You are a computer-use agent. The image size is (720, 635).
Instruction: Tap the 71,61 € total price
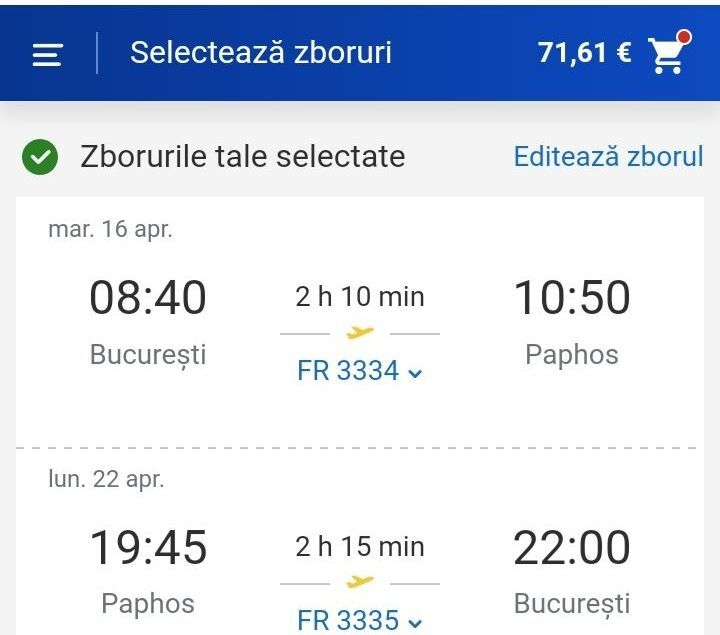[x=584, y=53]
